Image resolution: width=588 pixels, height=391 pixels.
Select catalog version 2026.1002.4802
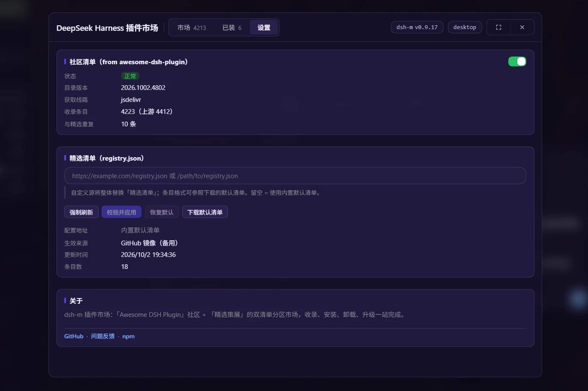(x=143, y=87)
